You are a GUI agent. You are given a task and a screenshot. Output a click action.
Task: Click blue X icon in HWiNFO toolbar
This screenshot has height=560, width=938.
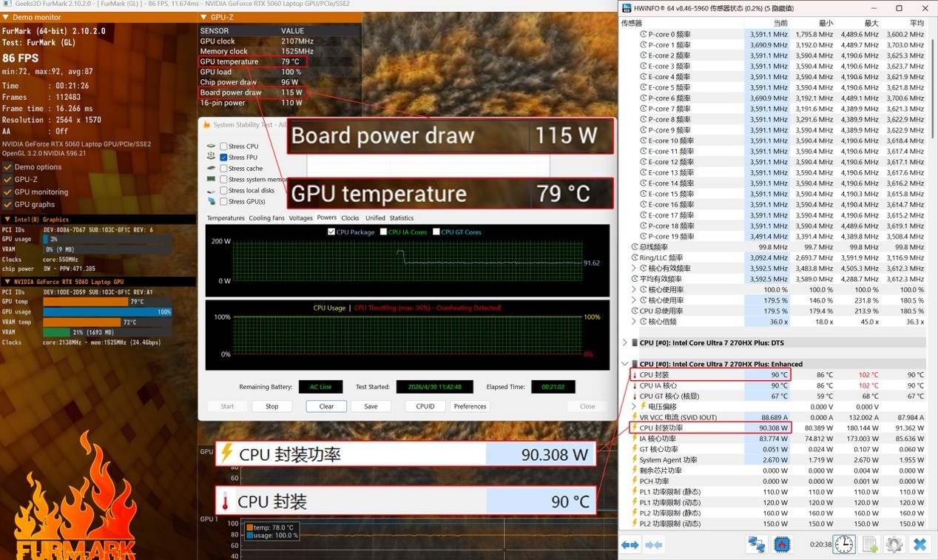(920, 544)
